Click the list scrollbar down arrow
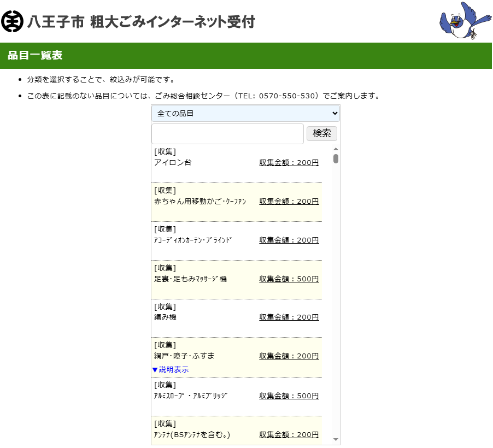 point(336,439)
